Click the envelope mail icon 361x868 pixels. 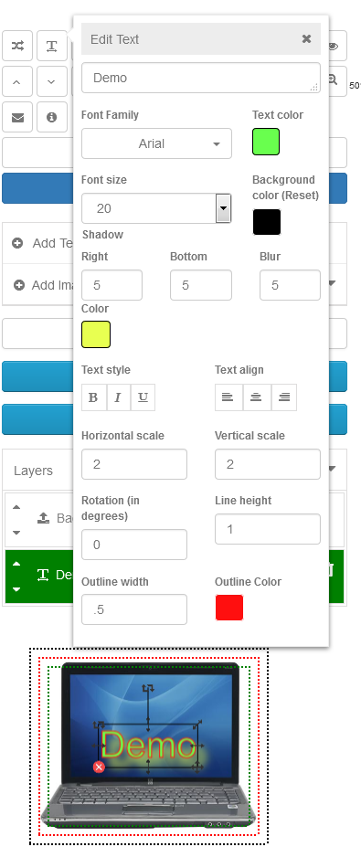coord(17,117)
